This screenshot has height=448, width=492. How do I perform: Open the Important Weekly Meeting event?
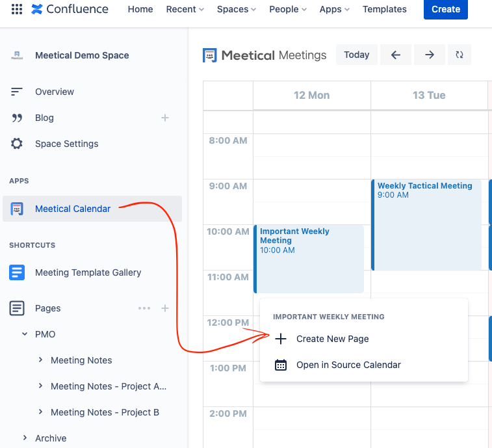(309, 259)
